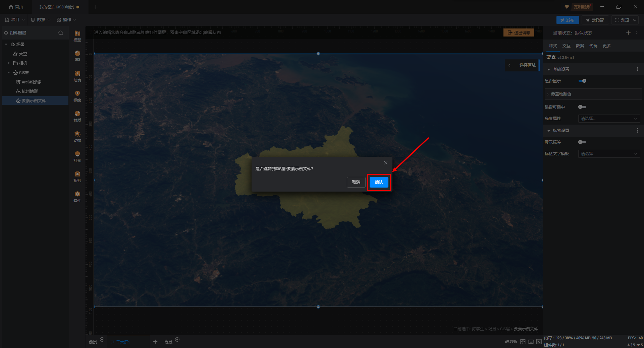
Task: Click the search icon in 组件图层 panel
Action: tap(61, 33)
